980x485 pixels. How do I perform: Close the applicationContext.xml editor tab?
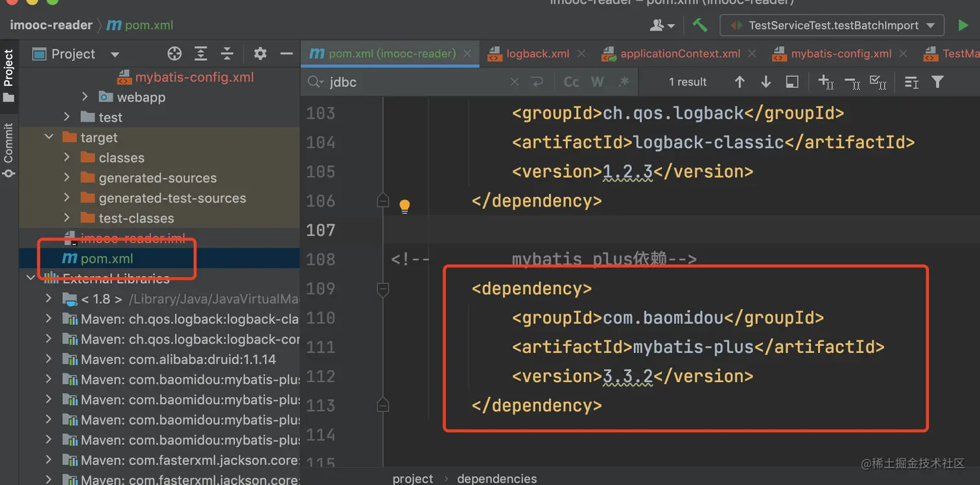pyautogui.click(x=752, y=54)
